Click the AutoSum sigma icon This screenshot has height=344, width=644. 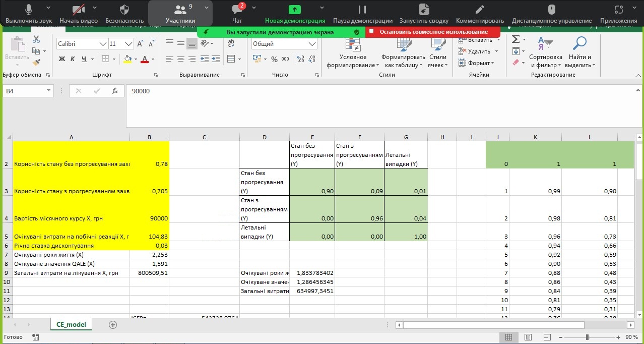pos(516,39)
